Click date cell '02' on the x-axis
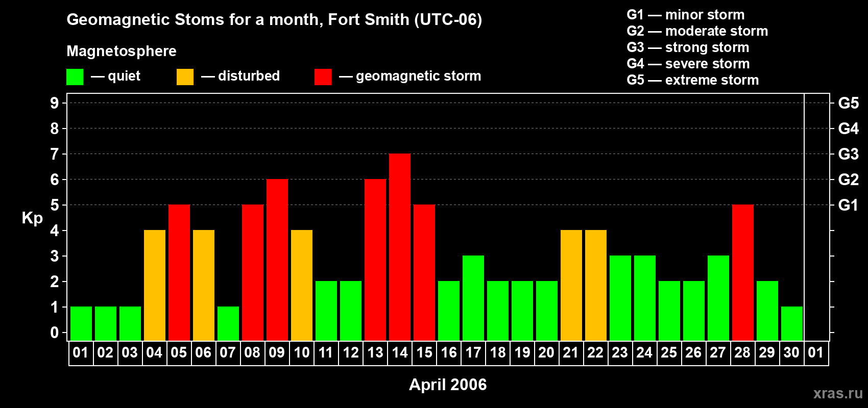 [x=106, y=353]
